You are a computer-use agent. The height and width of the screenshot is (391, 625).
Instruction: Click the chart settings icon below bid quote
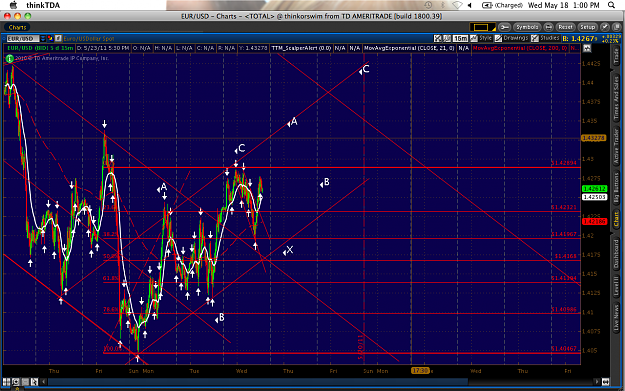point(587,48)
